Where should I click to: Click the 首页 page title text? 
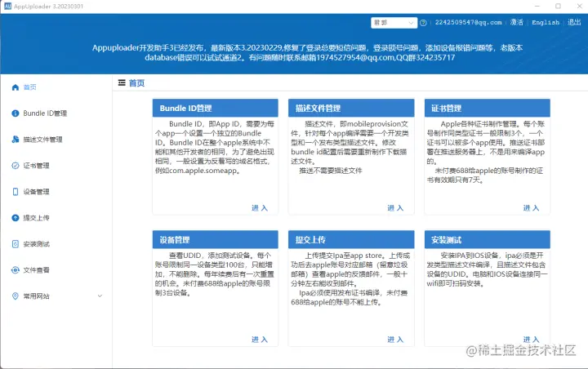[136, 83]
